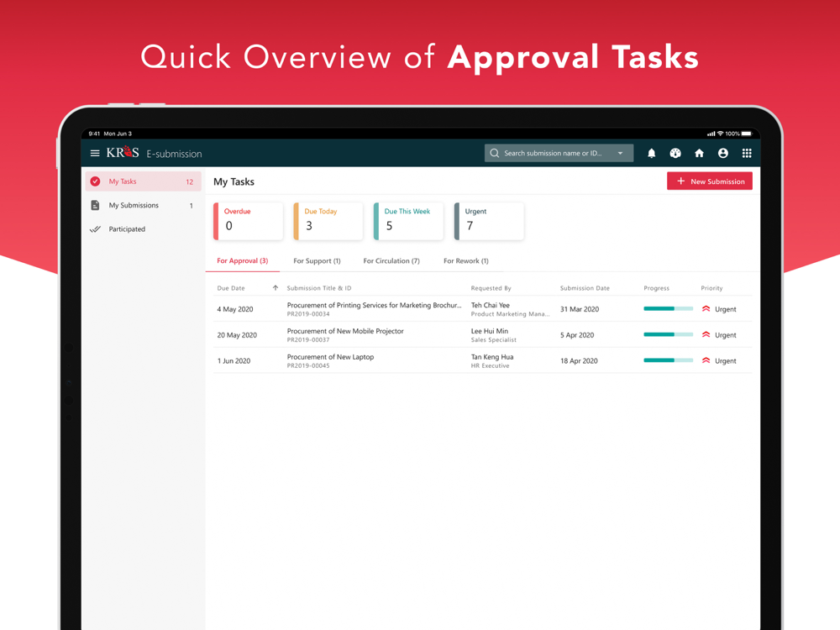Click the KRIS logo

tap(123, 153)
